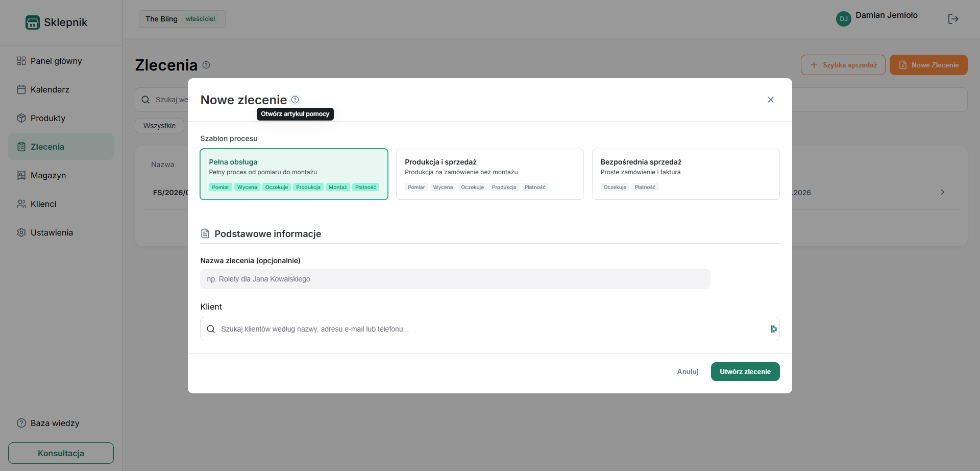Pick the Bezpośrednia sprzedaż template
Image resolution: width=980 pixels, height=471 pixels.
[x=686, y=174]
